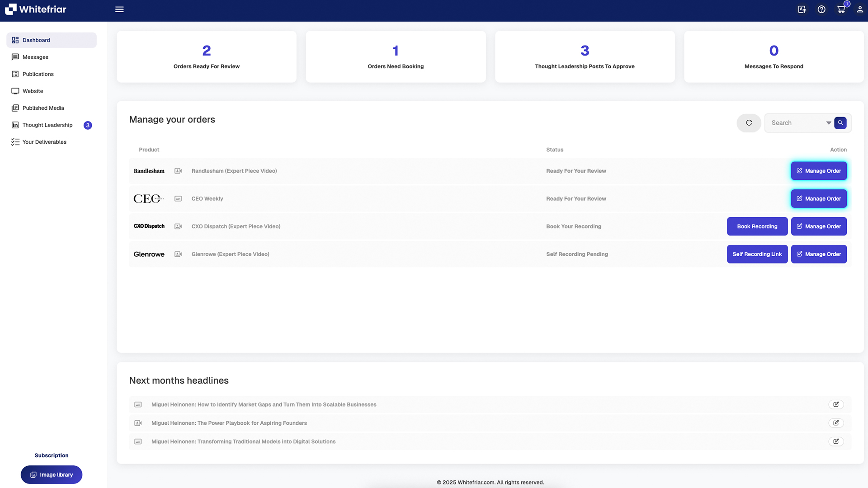
Task: Click the blue search magnifier button
Action: coord(840,123)
